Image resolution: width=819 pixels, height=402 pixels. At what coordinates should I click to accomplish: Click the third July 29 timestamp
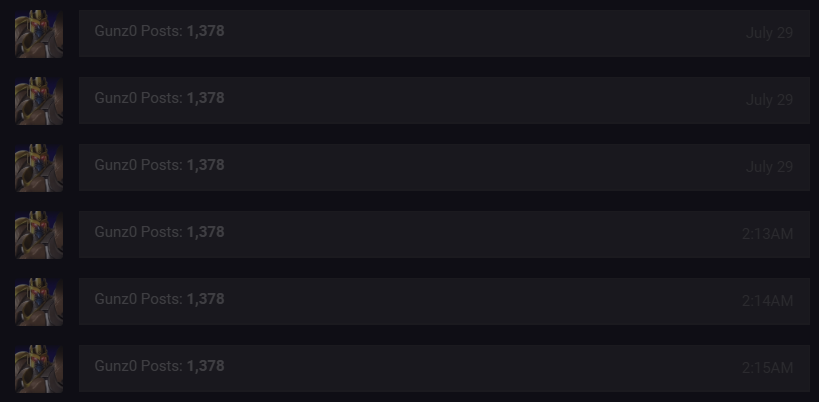[x=769, y=167]
